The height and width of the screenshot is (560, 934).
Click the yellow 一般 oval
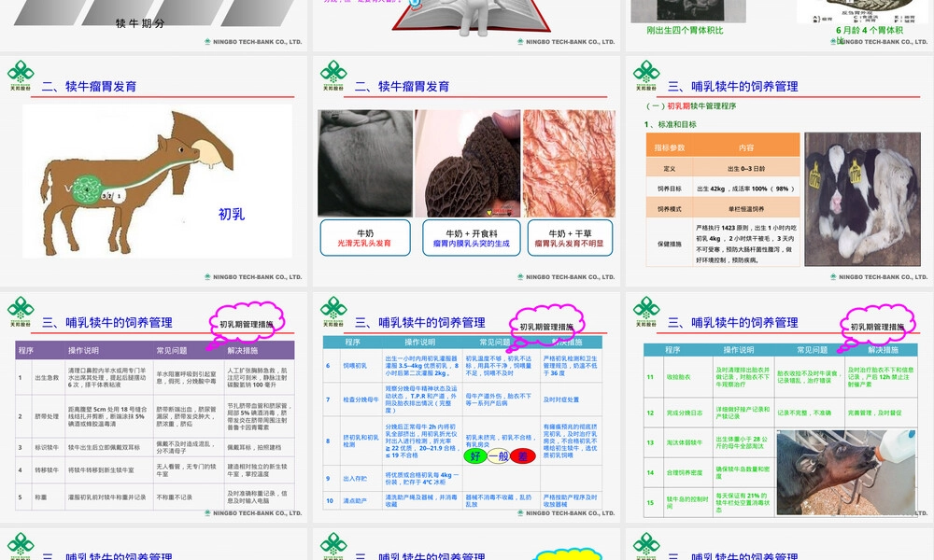499,456
